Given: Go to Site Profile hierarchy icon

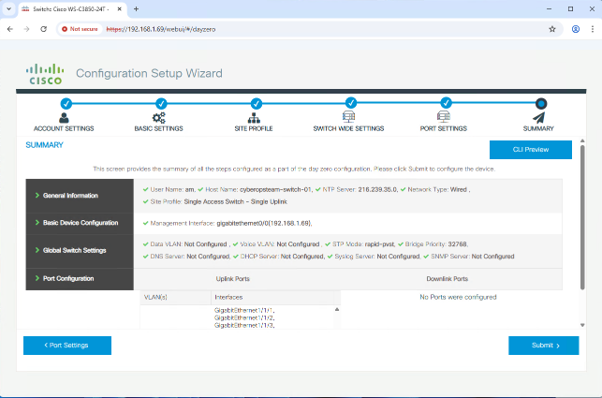Looking at the screenshot, I should [253, 117].
